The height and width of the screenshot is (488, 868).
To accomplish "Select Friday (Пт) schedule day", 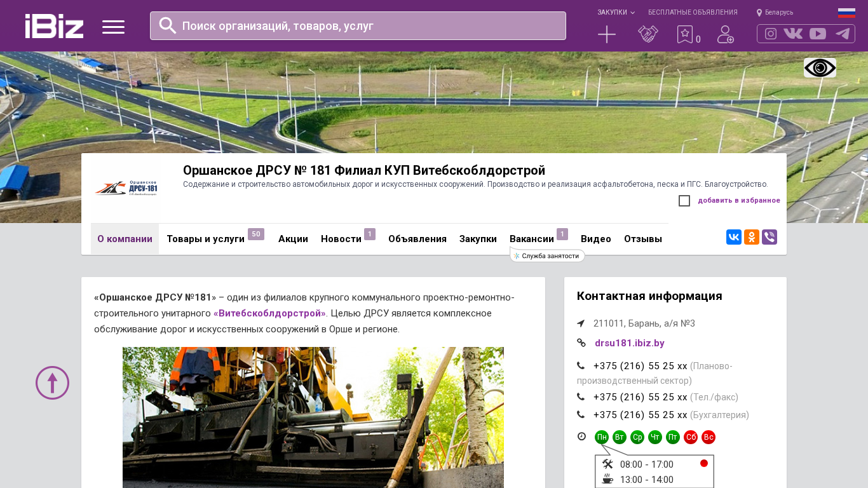I will (x=673, y=437).
